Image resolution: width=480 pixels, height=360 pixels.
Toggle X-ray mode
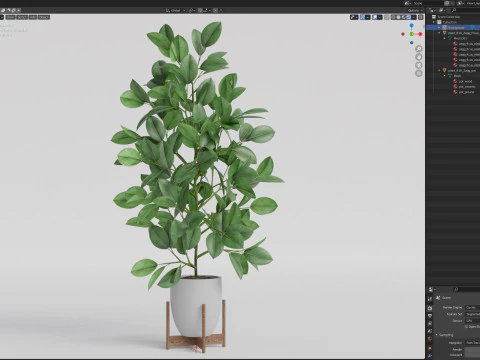coord(387,17)
